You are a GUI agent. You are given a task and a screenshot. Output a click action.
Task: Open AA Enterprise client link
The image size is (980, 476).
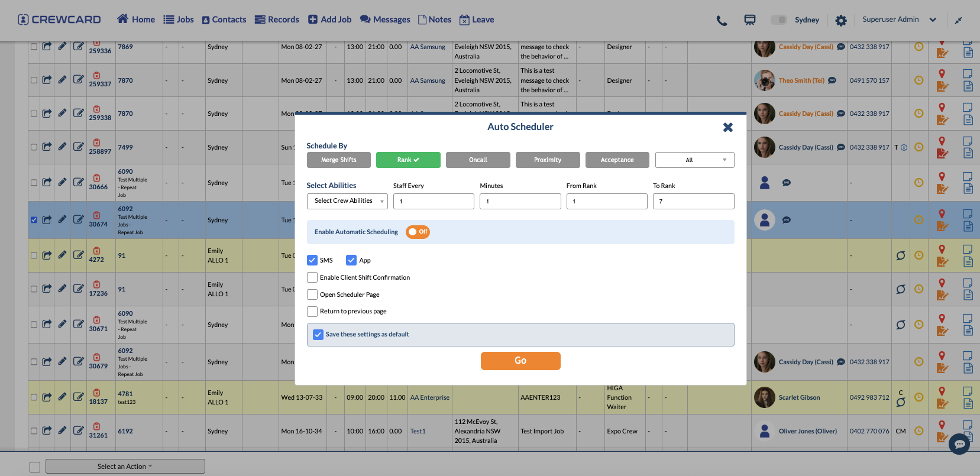point(430,397)
